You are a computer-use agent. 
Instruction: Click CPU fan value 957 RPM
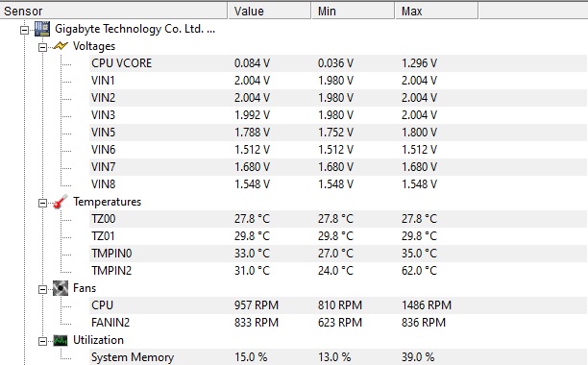point(257,305)
